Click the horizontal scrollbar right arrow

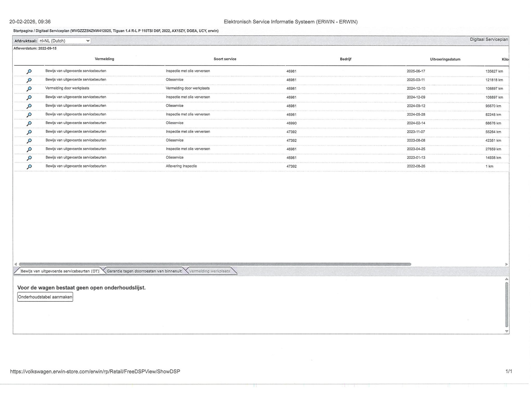point(506,264)
